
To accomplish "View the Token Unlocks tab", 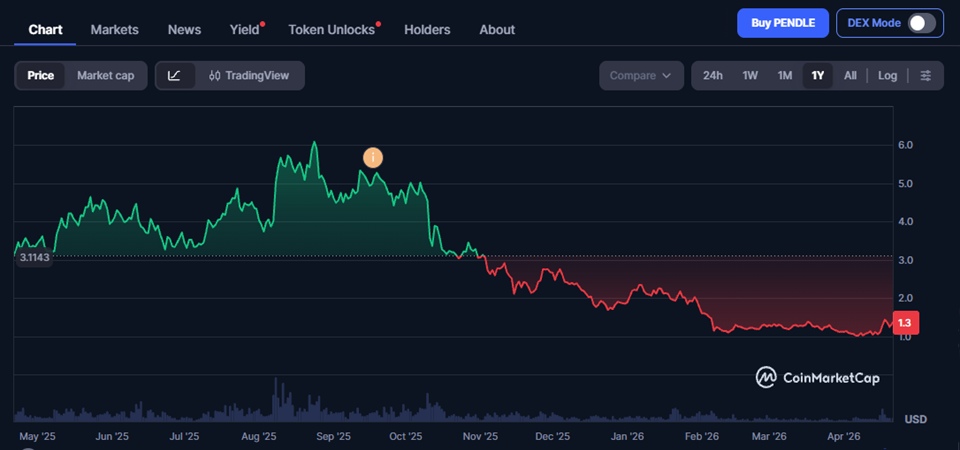I will point(332,29).
